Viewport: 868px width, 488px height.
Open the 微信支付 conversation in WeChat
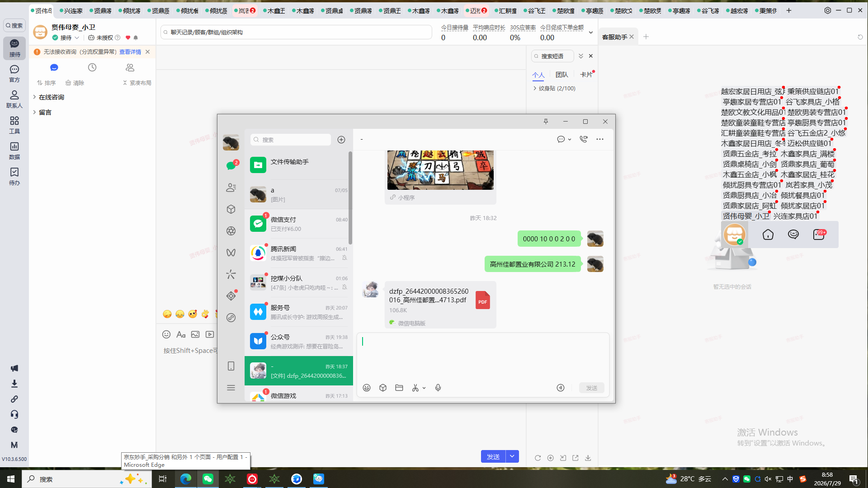click(x=299, y=224)
